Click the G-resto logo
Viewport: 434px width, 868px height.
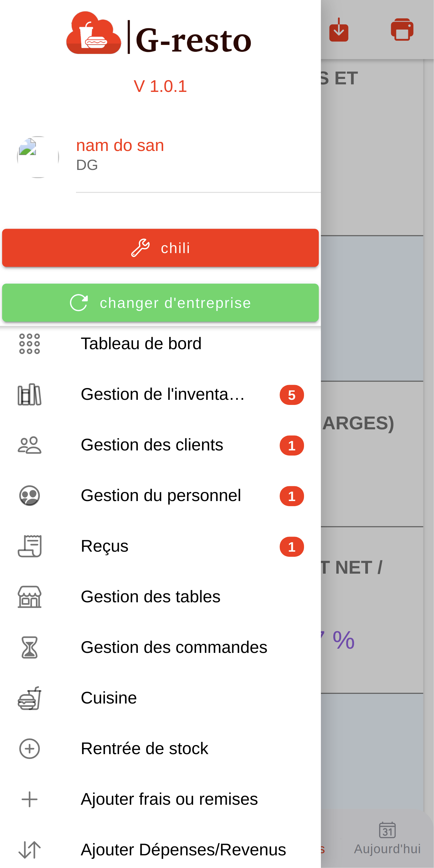(159, 34)
